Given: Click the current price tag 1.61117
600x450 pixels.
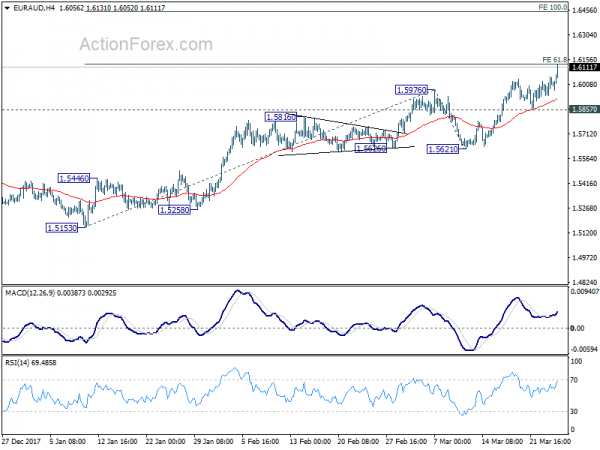Looking at the screenshot, I should (584, 67).
